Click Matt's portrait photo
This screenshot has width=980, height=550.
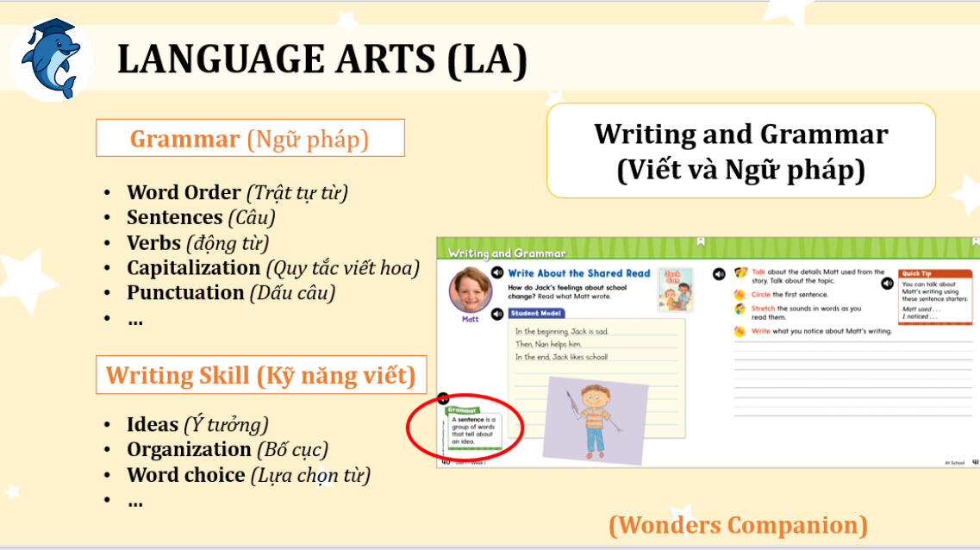point(470,291)
